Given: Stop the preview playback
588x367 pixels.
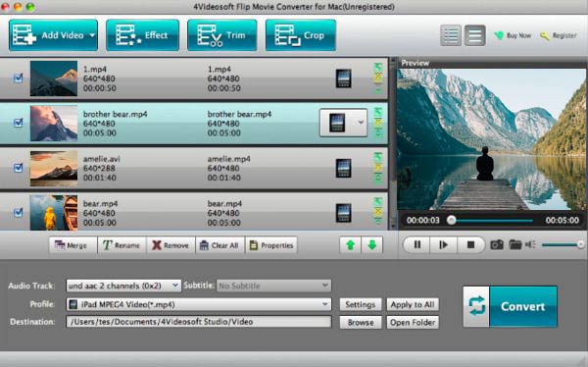Looking at the screenshot, I should click(470, 245).
